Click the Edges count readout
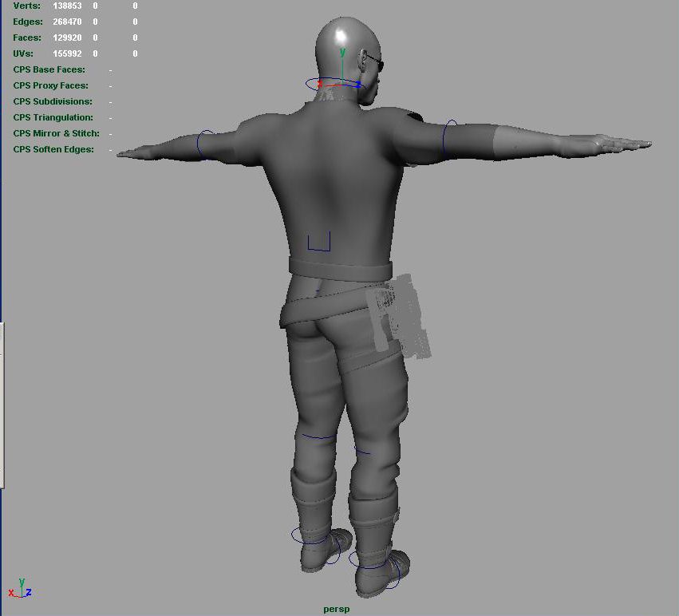The width and height of the screenshot is (679, 616). click(67, 22)
